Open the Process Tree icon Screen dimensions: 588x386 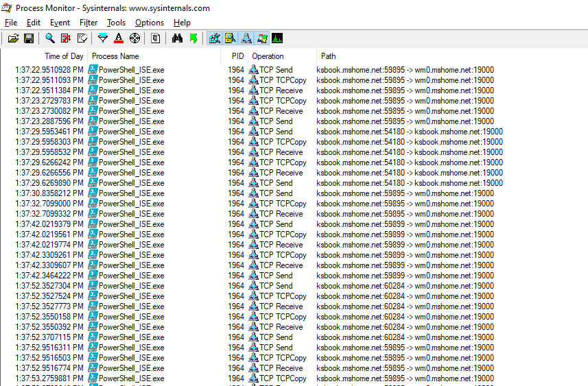pyautogui.click(x=156, y=38)
